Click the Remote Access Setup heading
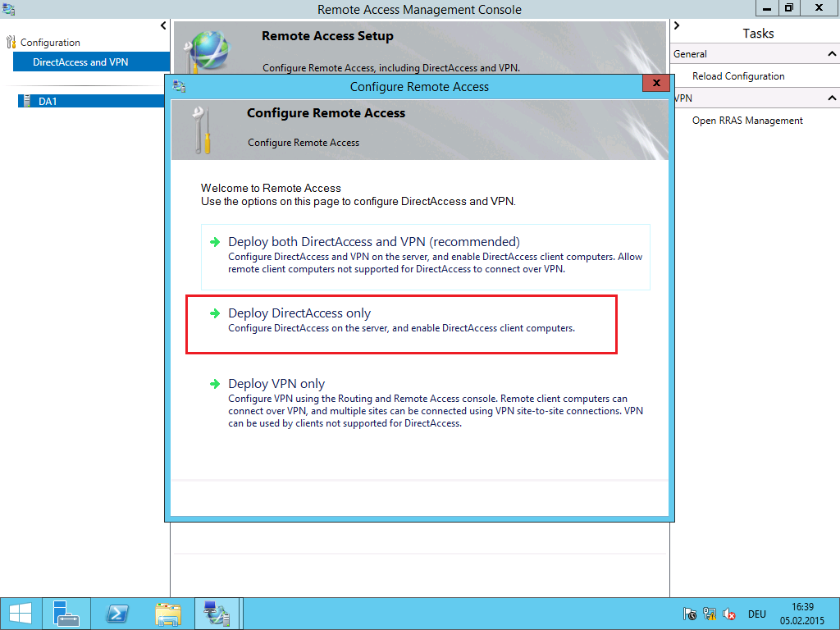Screen dimensions: 840x630 327,36
